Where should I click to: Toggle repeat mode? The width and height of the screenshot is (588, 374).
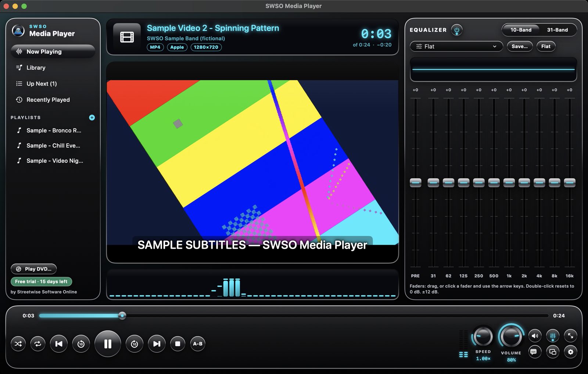pos(38,344)
